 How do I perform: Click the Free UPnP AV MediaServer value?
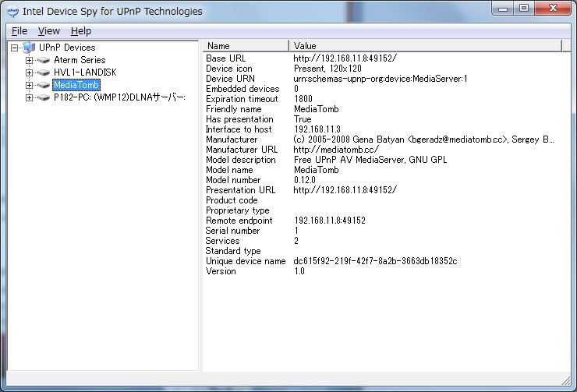pos(370,160)
